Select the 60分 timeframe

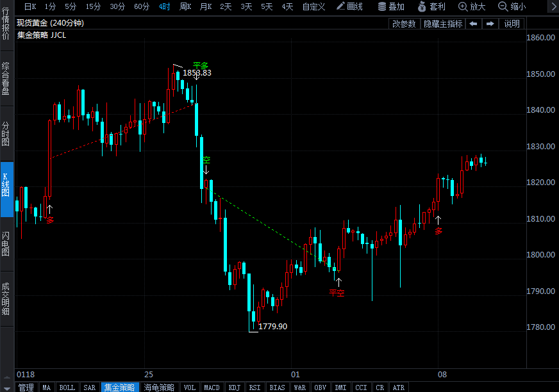(142, 6)
